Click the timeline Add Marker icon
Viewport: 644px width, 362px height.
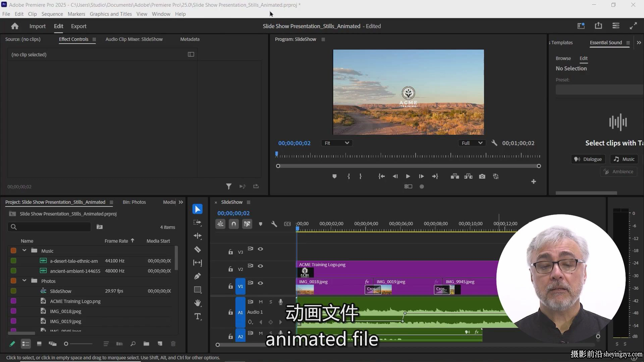pyautogui.click(x=261, y=224)
